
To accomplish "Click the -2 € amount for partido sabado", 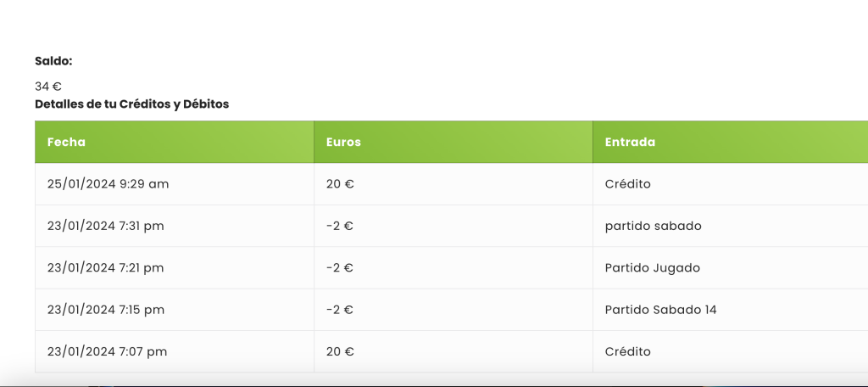I will 340,226.
